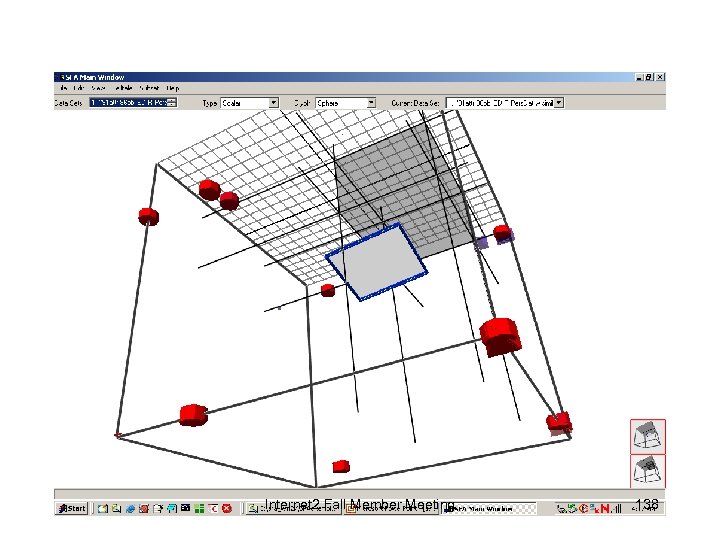
Task: Minimize the main window
Action: pyautogui.click(x=640, y=77)
